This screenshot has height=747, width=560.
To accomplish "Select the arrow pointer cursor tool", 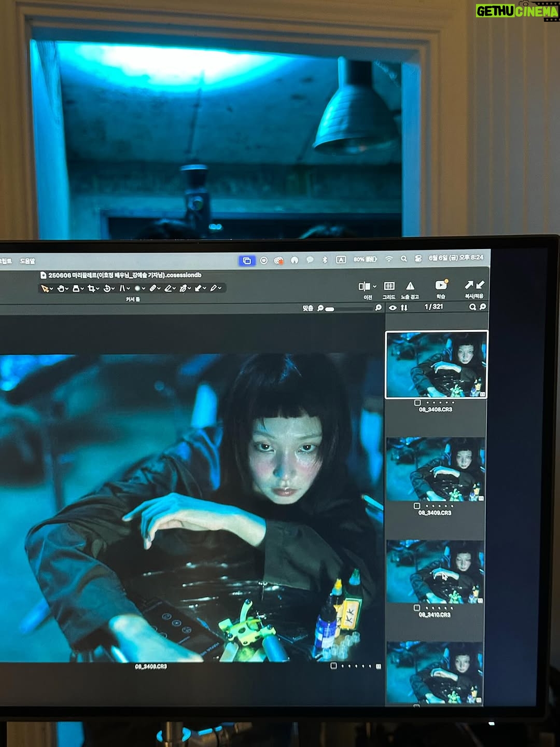I will [45, 288].
